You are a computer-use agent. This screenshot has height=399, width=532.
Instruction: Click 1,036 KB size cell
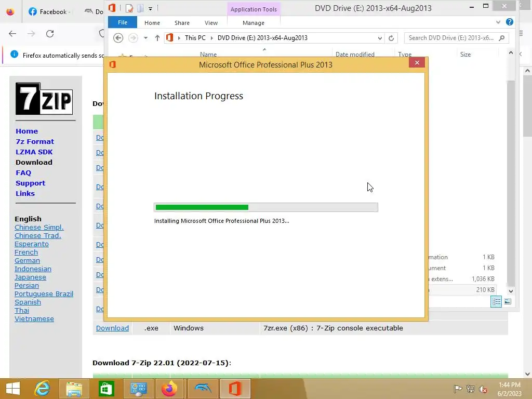click(483, 279)
